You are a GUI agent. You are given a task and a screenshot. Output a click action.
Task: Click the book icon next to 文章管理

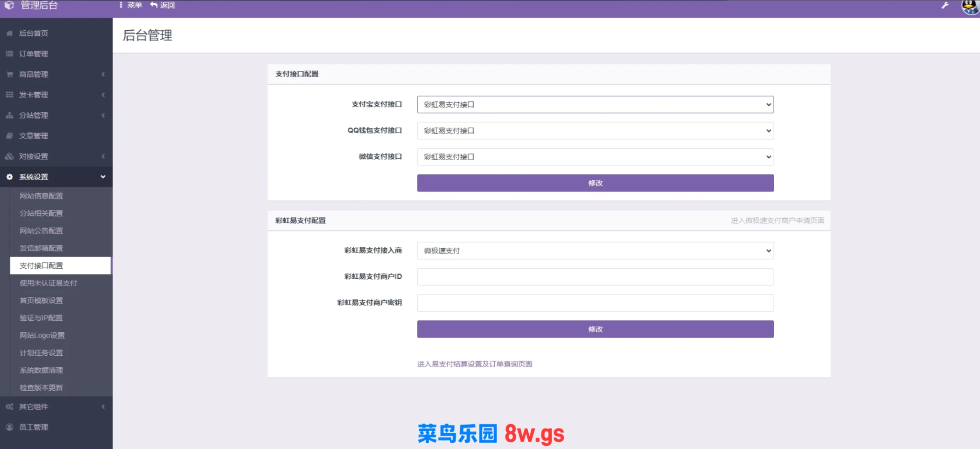(x=9, y=136)
